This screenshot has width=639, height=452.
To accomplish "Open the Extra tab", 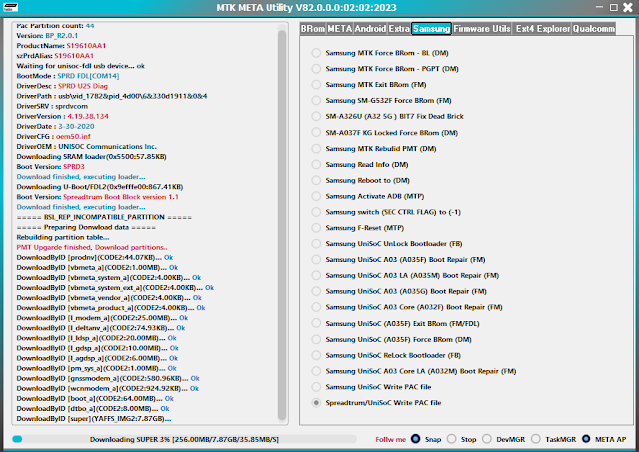I will (399, 29).
